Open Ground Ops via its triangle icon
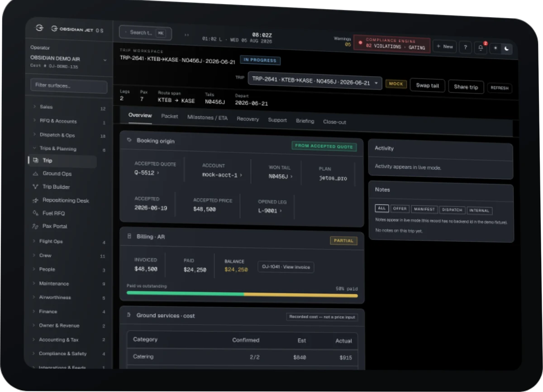Screen dimensions: 543x392 (x=35, y=173)
